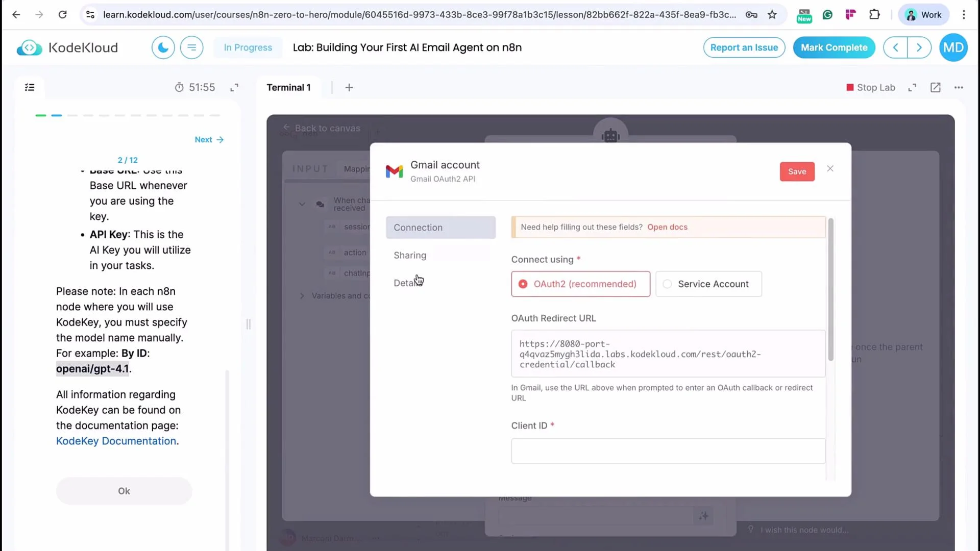
Task: Select OAuth2 (recommended) radio option
Action: coord(580,284)
